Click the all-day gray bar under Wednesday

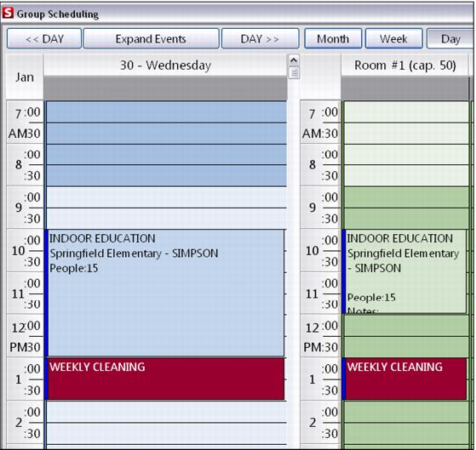(165, 88)
